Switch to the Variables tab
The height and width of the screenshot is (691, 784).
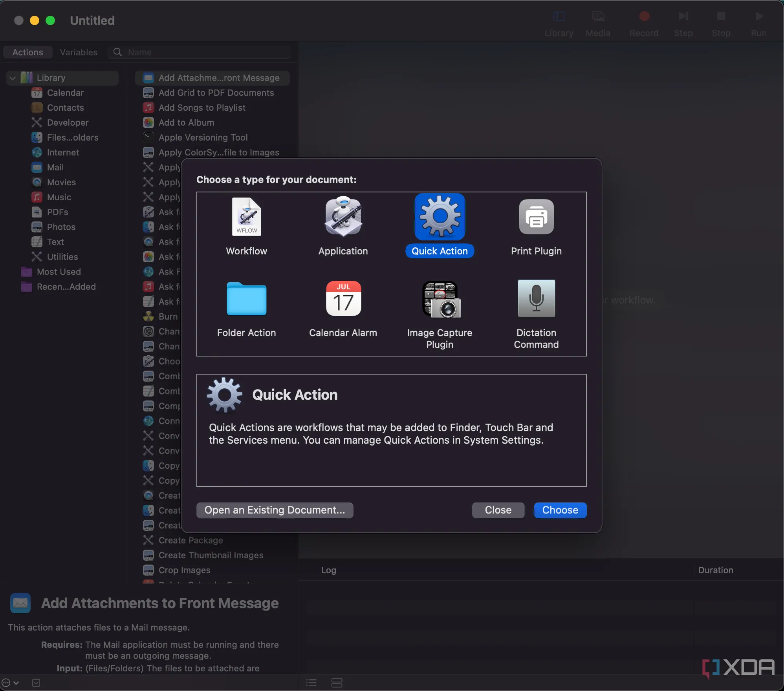(79, 52)
